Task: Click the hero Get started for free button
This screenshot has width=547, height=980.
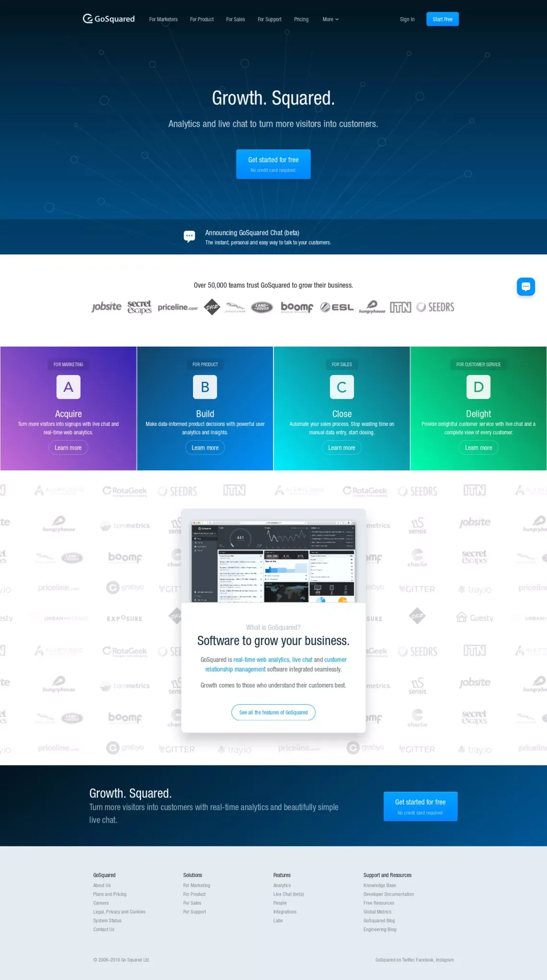Action: [x=273, y=164]
